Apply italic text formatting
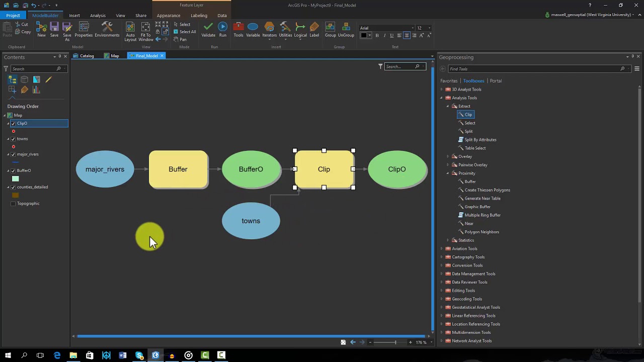644x362 pixels. 384,35
